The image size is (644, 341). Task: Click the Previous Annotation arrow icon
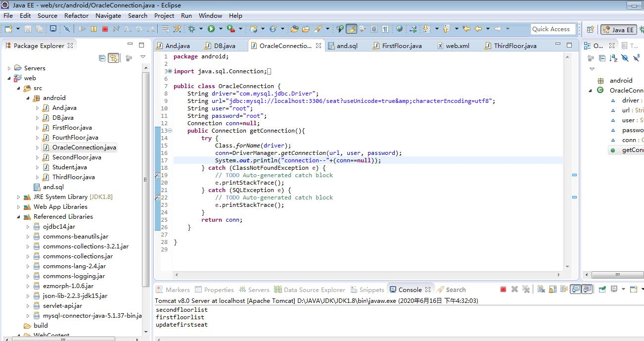click(446, 29)
